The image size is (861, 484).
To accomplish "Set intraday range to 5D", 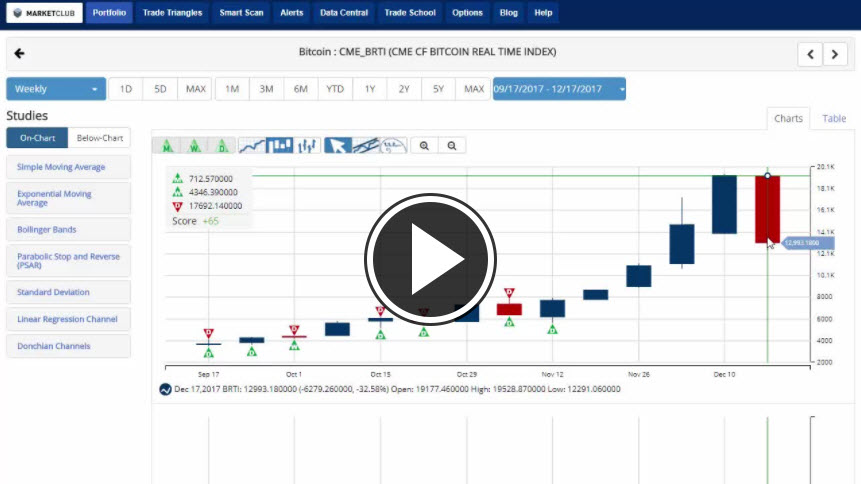I will click(x=160, y=89).
